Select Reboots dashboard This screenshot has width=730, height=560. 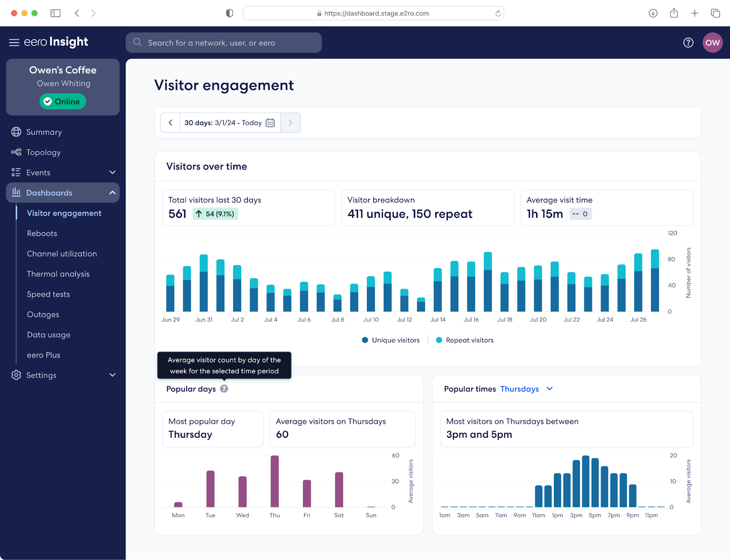click(42, 233)
